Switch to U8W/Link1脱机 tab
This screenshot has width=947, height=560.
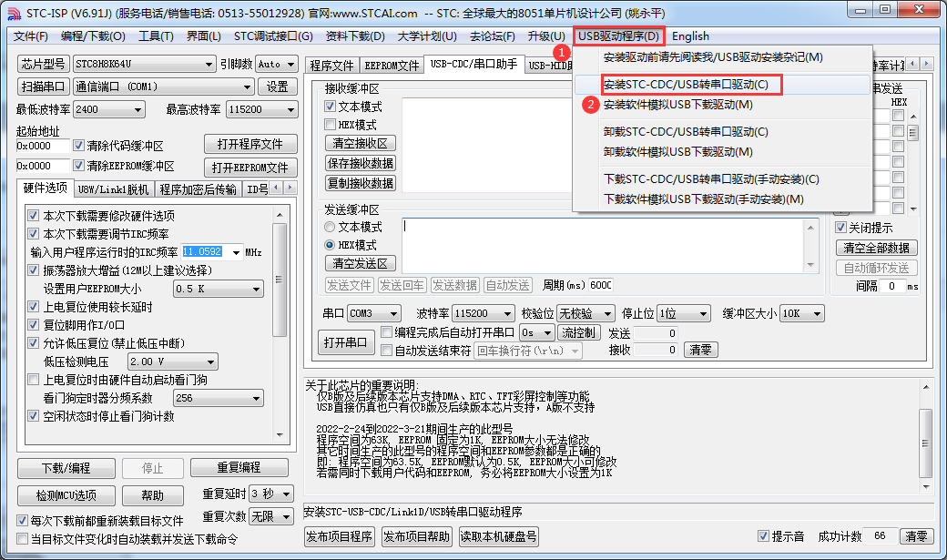tap(114, 189)
